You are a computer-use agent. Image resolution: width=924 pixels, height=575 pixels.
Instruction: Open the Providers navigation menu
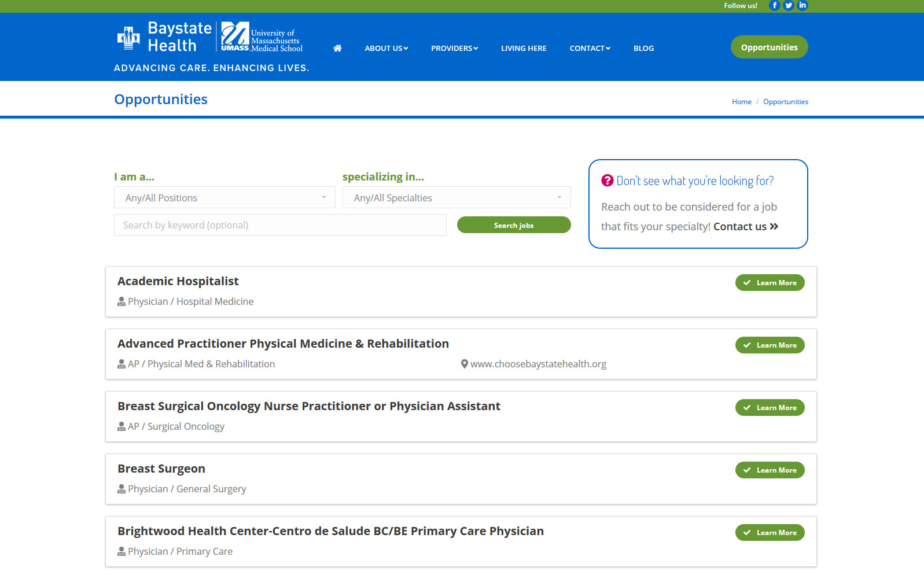pyautogui.click(x=454, y=49)
